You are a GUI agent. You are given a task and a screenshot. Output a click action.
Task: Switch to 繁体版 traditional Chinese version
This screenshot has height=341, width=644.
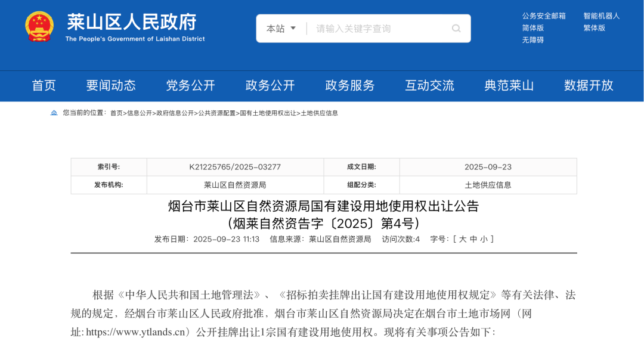594,28
